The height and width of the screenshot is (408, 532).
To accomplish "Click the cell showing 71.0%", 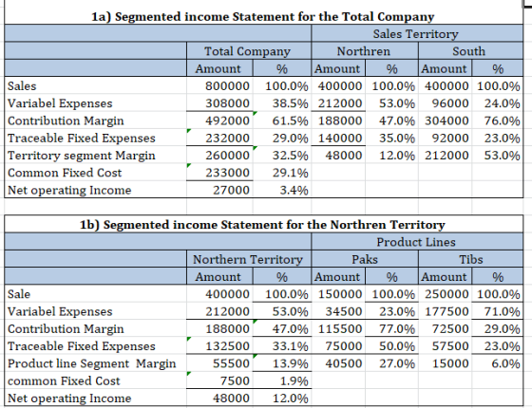I will point(497,311).
